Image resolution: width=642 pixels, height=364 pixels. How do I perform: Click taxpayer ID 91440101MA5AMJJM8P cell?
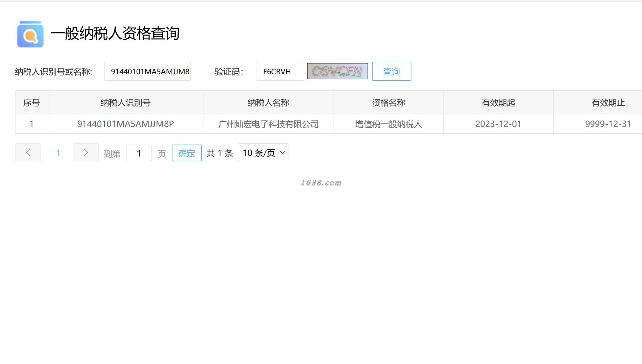tap(125, 124)
